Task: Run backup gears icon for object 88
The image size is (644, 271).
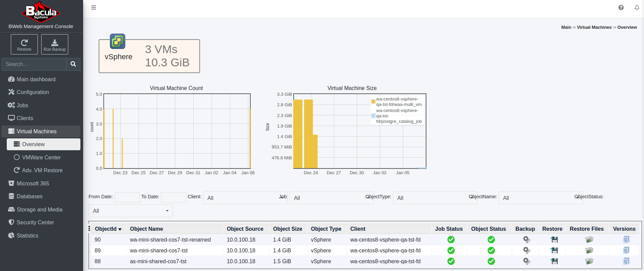Action: 526,261
